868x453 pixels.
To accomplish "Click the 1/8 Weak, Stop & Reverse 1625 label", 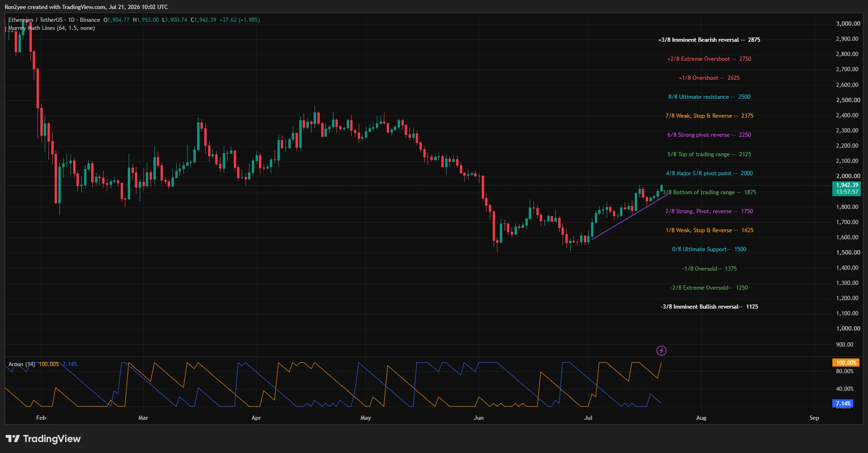I will pyautogui.click(x=709, y=230).
